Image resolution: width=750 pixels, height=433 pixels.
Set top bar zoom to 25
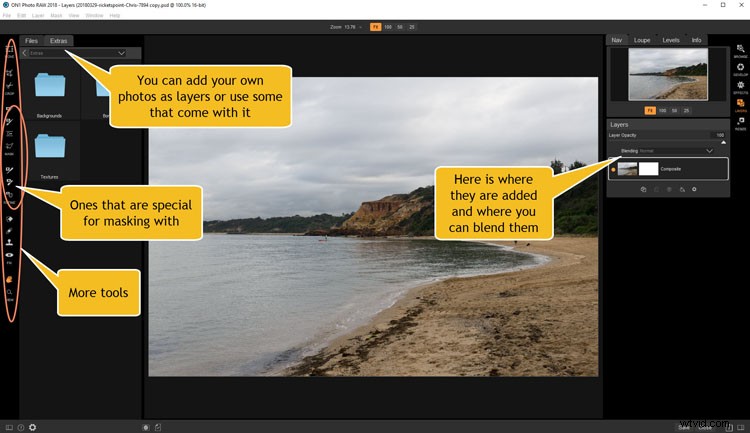pos(412,27)
